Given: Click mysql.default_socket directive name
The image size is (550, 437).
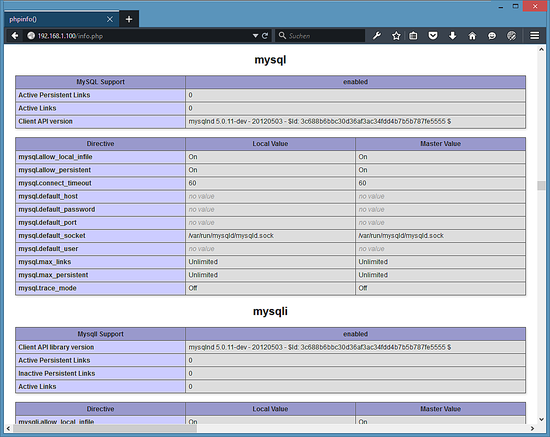Looking at the screenshot, I should [52, 236].
